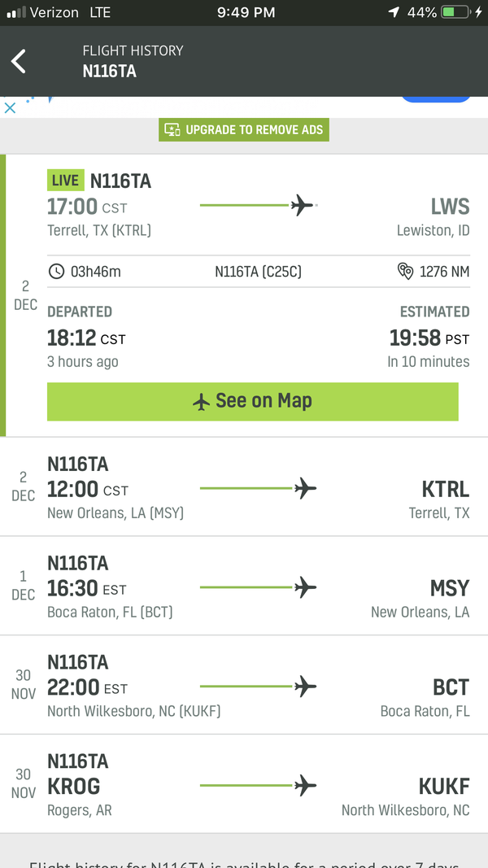Tap airplane icon on KUKF to BCT row

[305, 687]
